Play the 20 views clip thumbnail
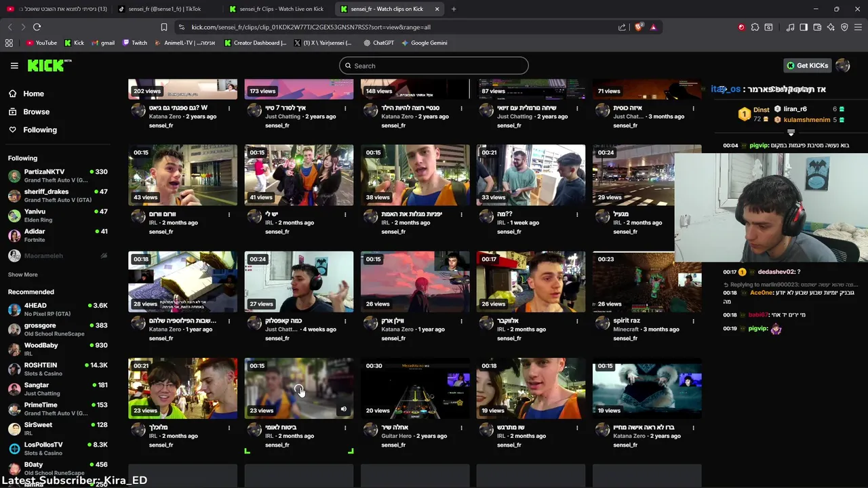Screen dimensions: 868x488 [x=415, y=388]
